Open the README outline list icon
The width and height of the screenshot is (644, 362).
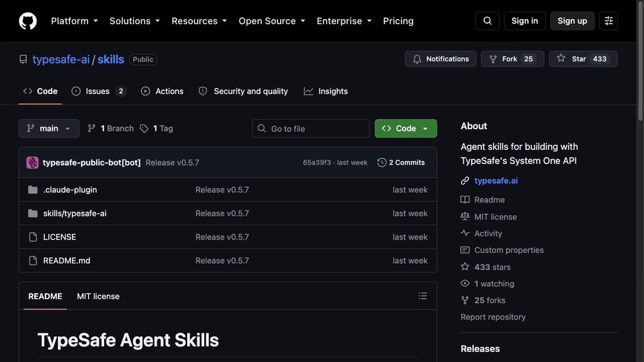pos(423,296)
